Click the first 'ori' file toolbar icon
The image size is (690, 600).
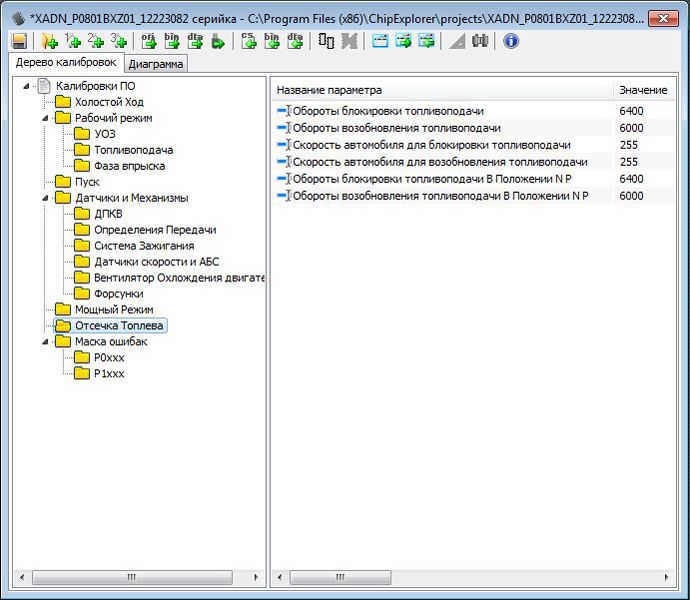coord(149,41)
